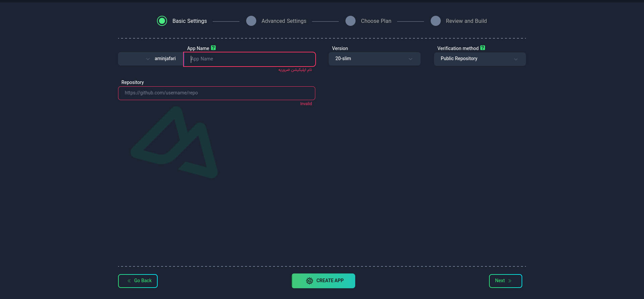This screenshot has width=644, height=299.
Task: Select the Review and Build step circle
Action: (436, 21)
